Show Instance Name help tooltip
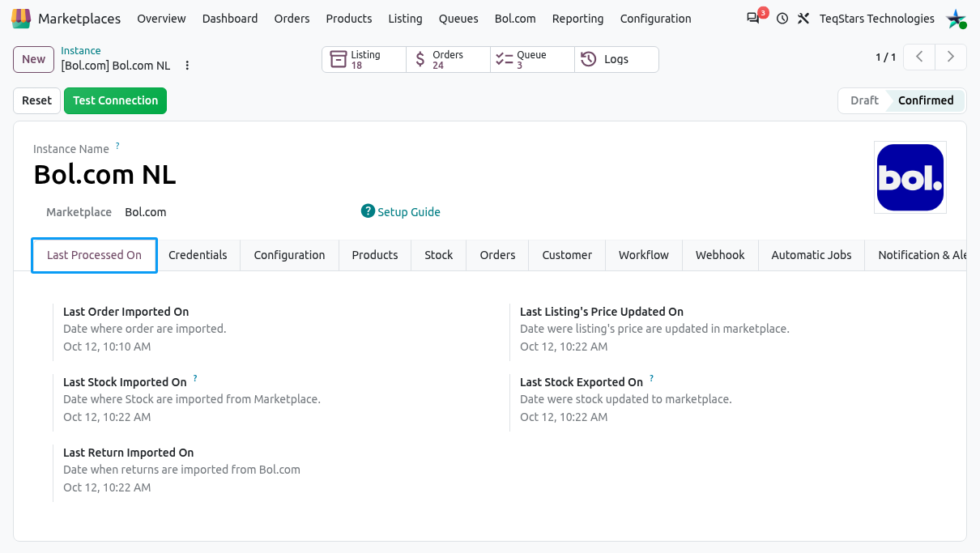 coord(117,147)
